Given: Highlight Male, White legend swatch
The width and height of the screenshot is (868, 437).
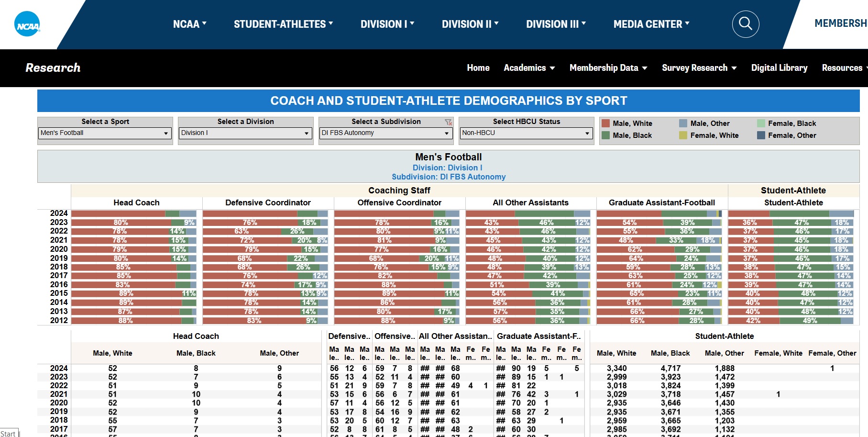Looking at the screenshot, I should [x=605, y=123].
